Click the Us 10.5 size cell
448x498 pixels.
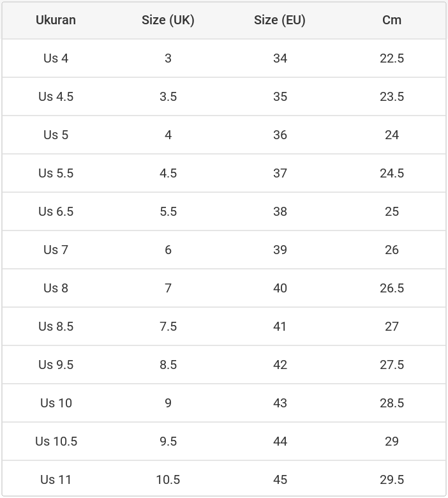tap(56, 441)
